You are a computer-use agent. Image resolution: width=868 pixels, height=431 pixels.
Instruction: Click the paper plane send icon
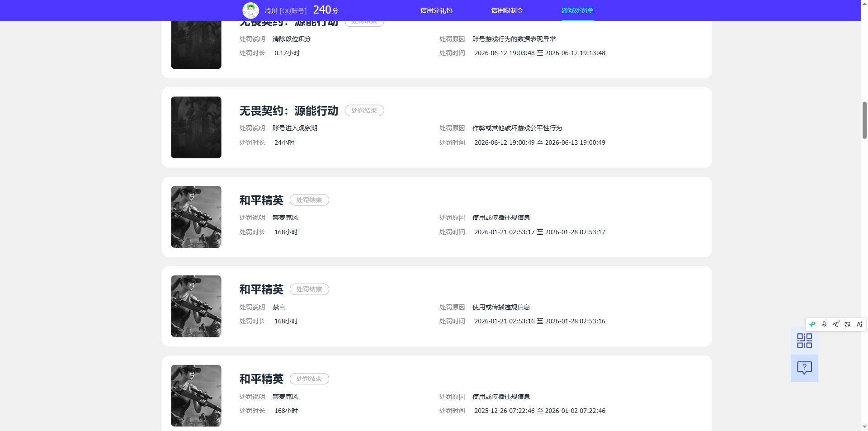836,324
